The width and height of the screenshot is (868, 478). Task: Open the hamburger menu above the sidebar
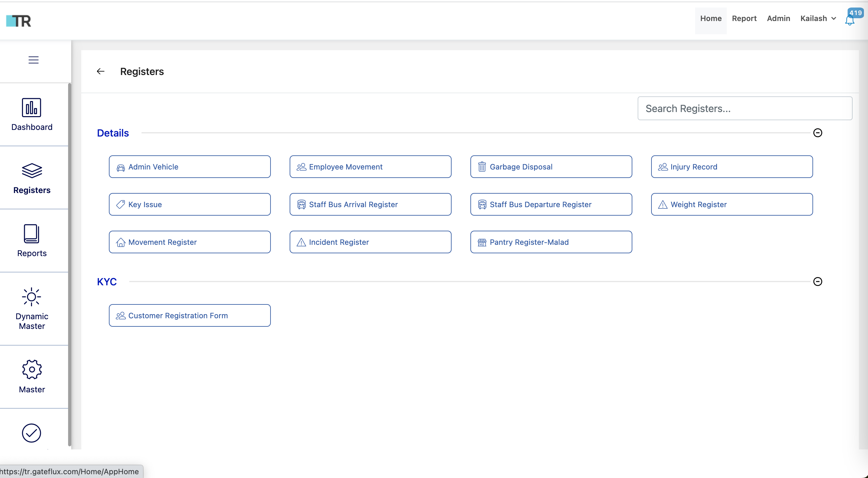(x=33, y=60)
